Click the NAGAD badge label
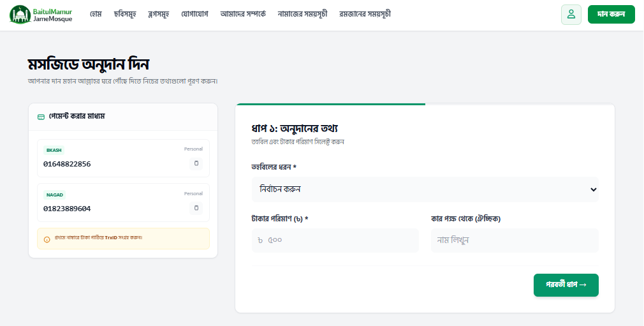 pyautogui.click(x=55, y=195)
